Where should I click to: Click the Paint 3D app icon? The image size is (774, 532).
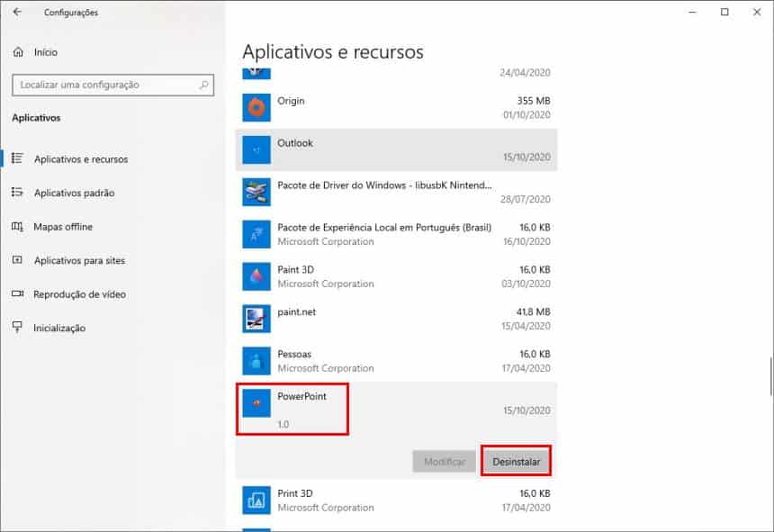point(256,276)
